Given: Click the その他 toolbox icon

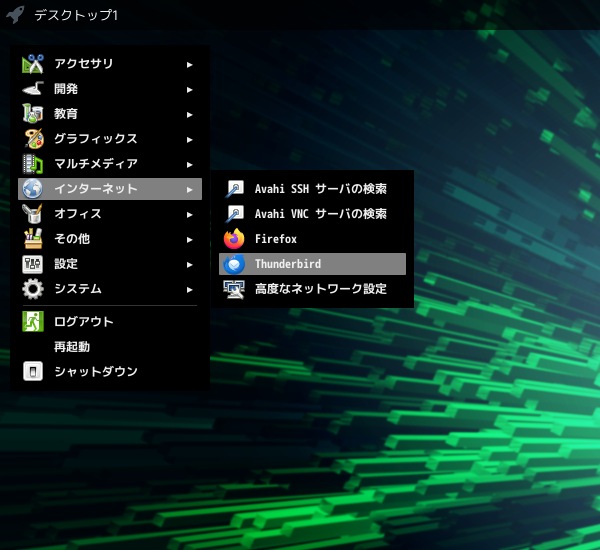Looking at the screenshot, I should click(33, 238).
